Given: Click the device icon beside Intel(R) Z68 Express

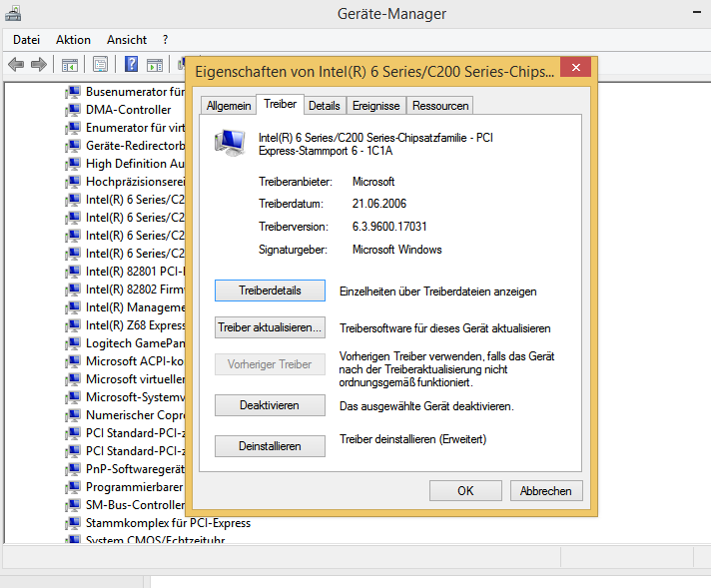Looking at the screenshot, I should (x=73, y=325).
